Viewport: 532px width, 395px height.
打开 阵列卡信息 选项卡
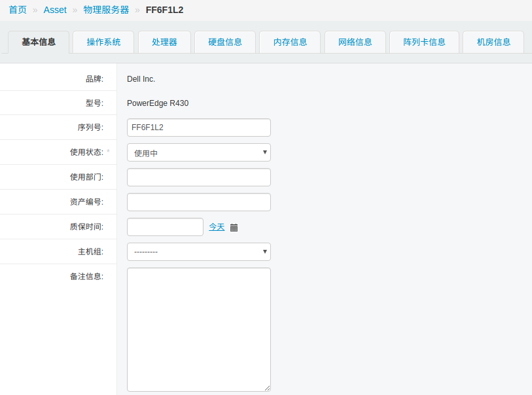click(x=423, y=41)
